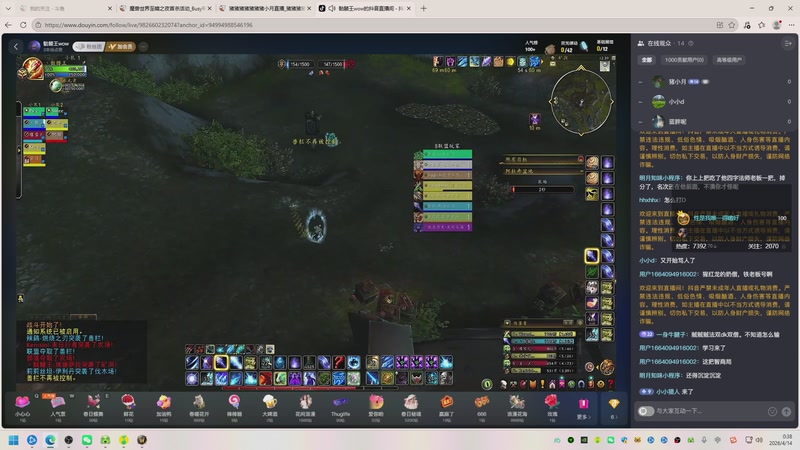Send the 春日蝶舞 gift
Screen dimensions: 800x450
click(x=93, y=407)
